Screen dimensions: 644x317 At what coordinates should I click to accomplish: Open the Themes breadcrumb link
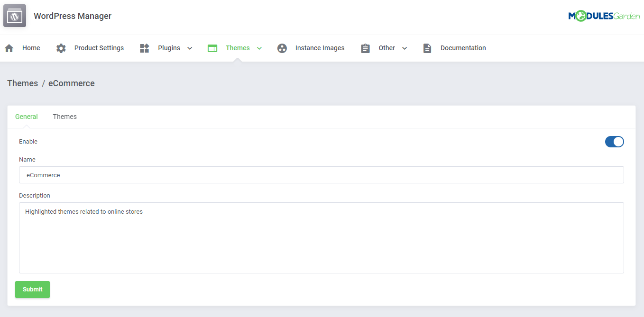22,83
